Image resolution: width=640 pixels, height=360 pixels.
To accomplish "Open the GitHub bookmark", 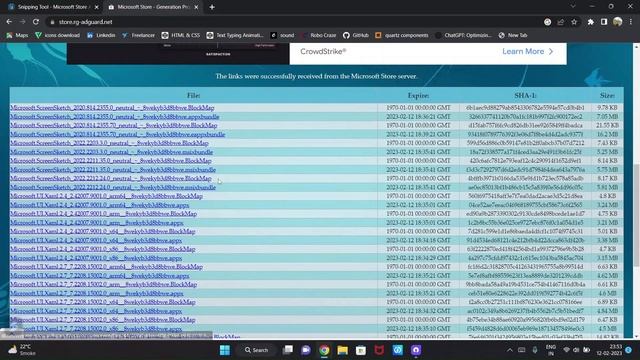I will pyautogui.click(x=356, y=35).
